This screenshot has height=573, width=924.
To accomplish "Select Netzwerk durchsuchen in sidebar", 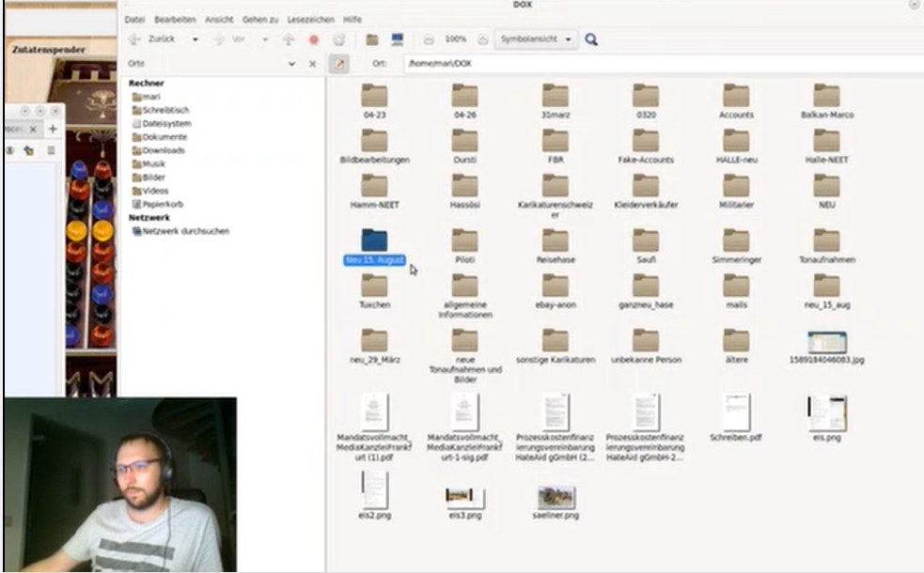I will [x=184, y=231].
